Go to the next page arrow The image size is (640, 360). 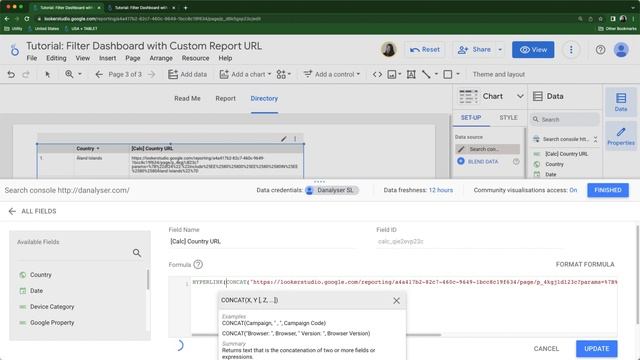(151, 74)
